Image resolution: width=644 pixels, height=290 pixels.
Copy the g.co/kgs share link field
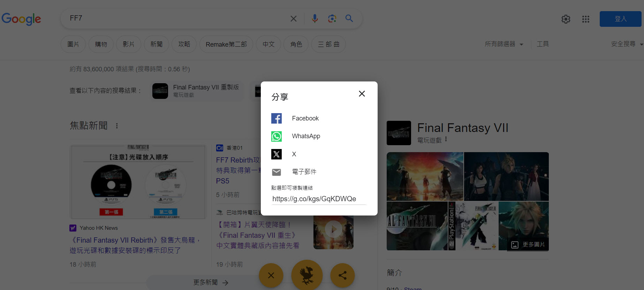pyautogui.click(x=319, y=199)
